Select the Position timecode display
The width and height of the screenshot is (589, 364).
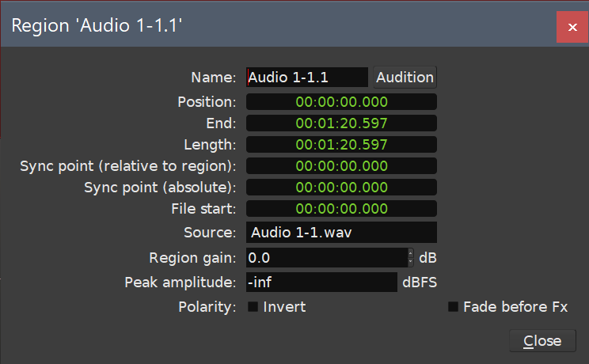coord(341,102)
